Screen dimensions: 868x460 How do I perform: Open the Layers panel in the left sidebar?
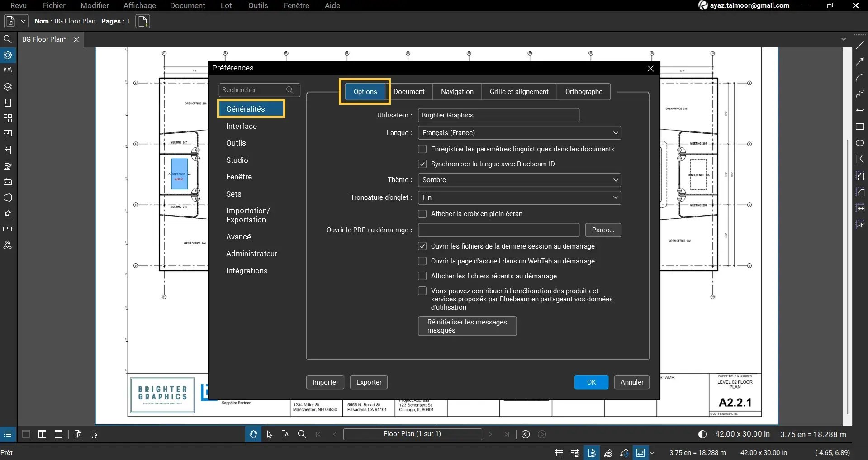point(8,87)
